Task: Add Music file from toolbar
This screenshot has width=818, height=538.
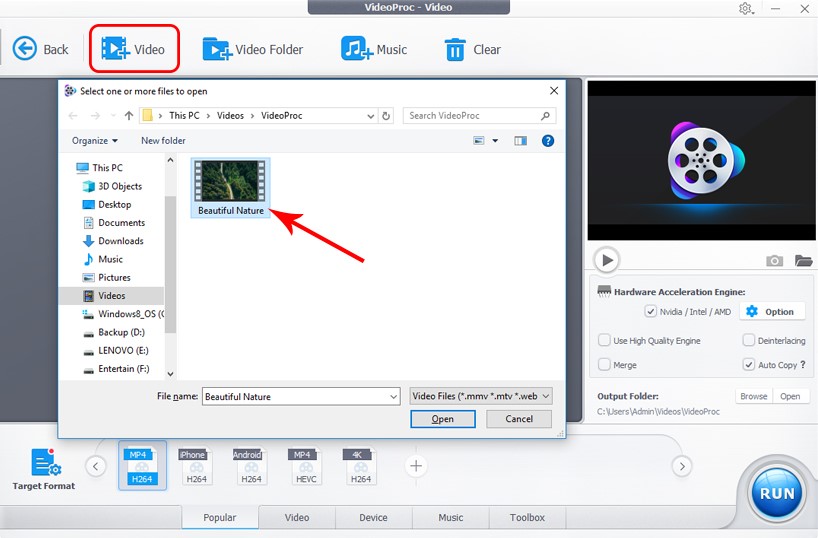Action: tap(374, 49)
